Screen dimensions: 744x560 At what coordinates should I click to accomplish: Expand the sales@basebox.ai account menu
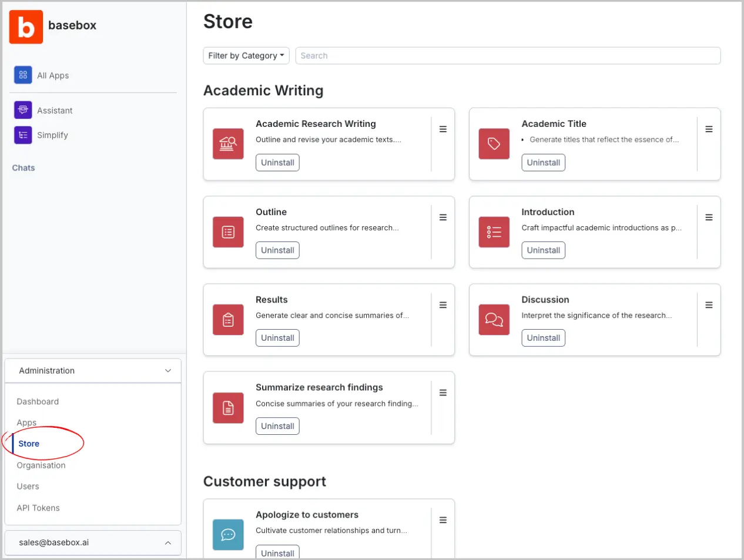pyautogui.click(x=167, y=543)
